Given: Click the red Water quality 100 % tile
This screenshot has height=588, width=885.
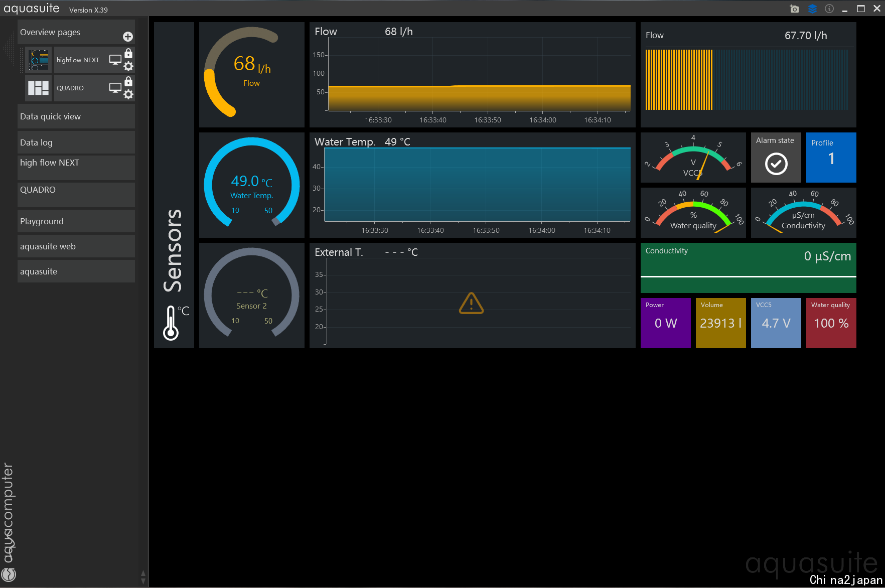Looking at the screenshot, I should (831, 323).
